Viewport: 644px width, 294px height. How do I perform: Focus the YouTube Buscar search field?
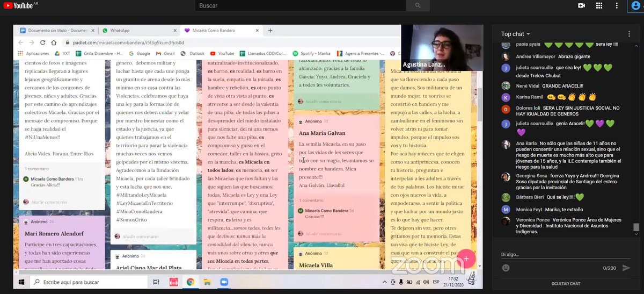(x=301, y=5)
